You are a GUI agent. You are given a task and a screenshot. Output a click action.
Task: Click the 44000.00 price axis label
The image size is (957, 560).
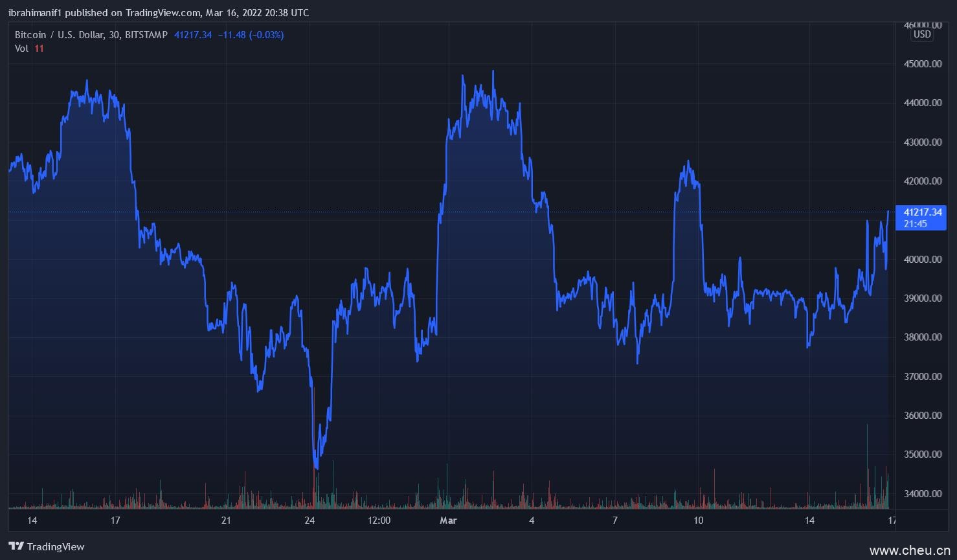[x=923, y=103]
